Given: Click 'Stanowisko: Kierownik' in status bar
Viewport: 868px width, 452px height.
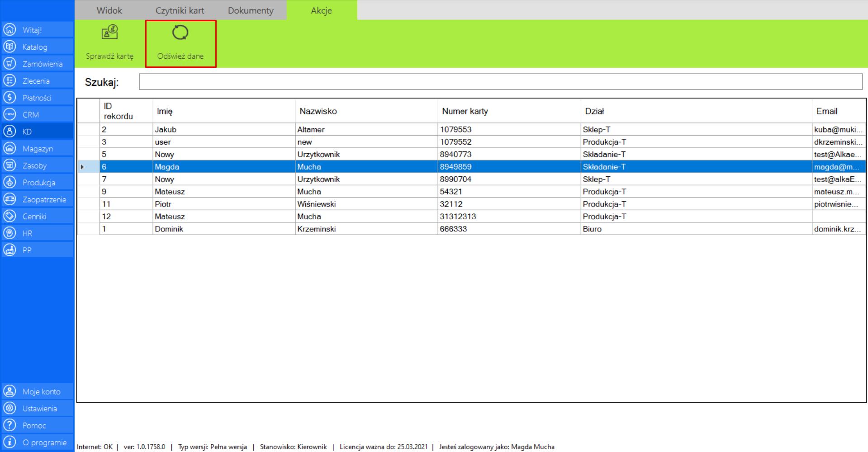Looking at the screenshot, I should [x=293, y=447].
